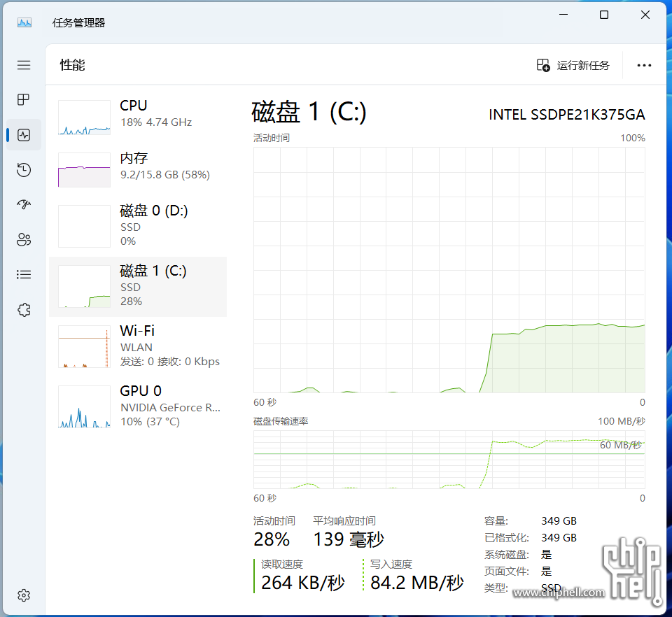Viewport: 672px width, 617px height.
Task: Click the Run new task icon
Action: point(543,65)
